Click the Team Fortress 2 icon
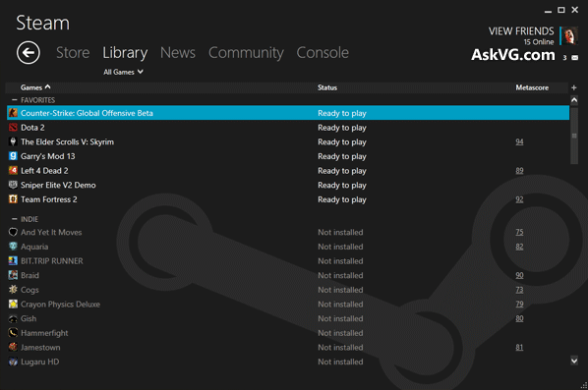Screen dimensions: 588x390 (13, 199)
